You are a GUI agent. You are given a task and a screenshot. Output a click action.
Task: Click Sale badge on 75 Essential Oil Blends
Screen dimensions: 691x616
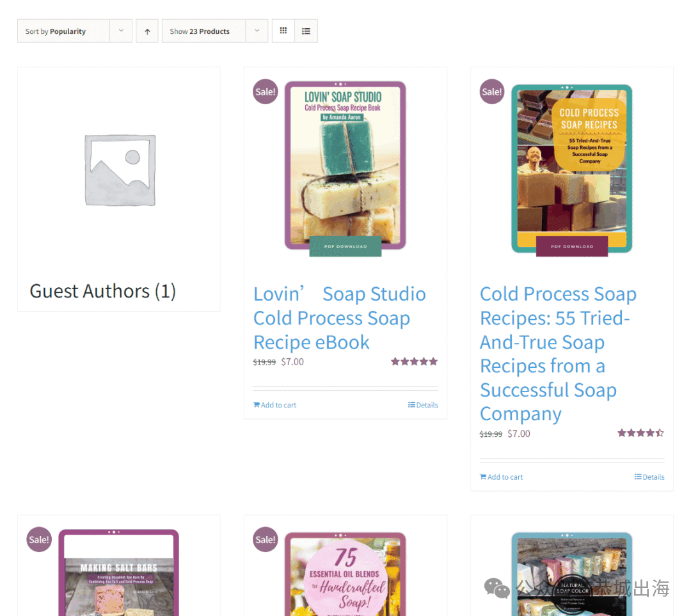pos(266,539)
